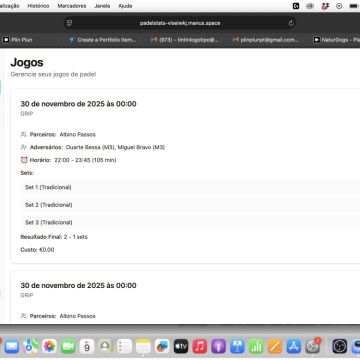The height and width of the screenshot is (360, 360).
Task: Click 'Gerencie seus jogos de padel' subtitle
Action: click(x=53, y=74)
